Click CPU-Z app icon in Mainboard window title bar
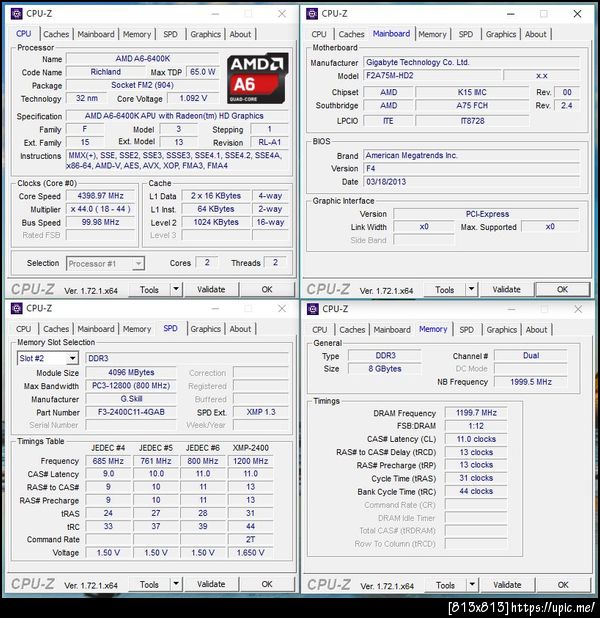This screenshot has width=600, height=618. click(312, 14)
